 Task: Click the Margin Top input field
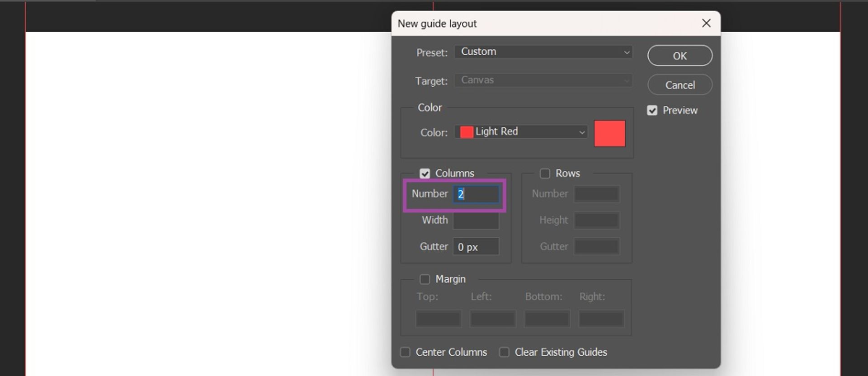438,319
